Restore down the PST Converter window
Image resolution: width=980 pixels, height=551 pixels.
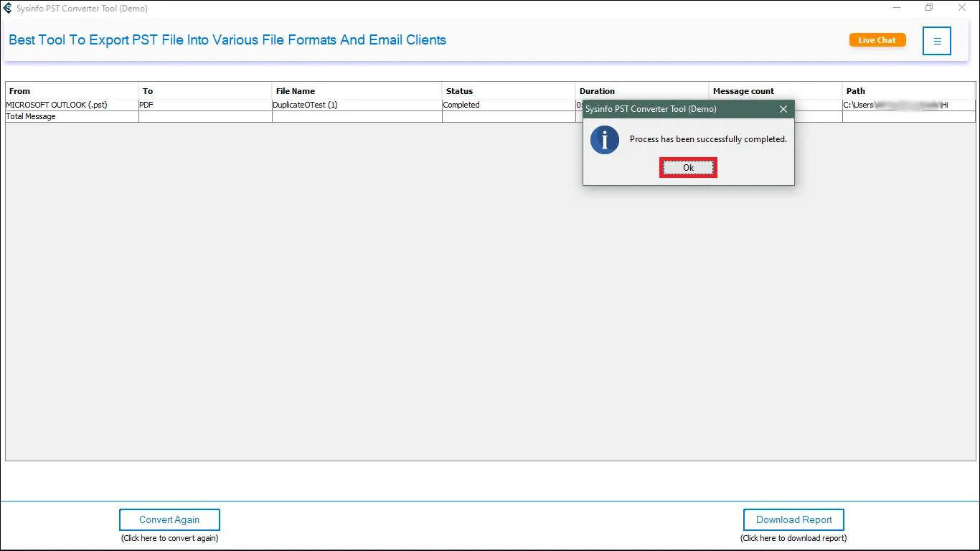click(x=930, y=8)
